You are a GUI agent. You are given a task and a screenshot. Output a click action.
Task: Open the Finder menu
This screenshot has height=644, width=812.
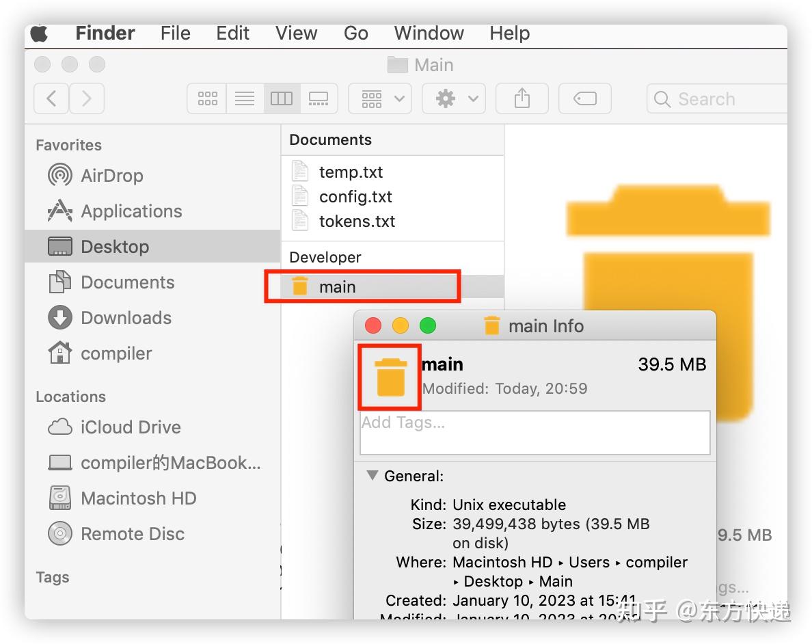coord(105,33)
